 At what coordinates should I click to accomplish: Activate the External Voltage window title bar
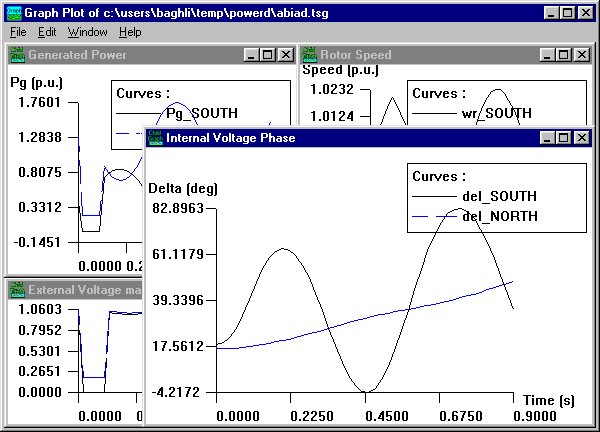point(75,290)
